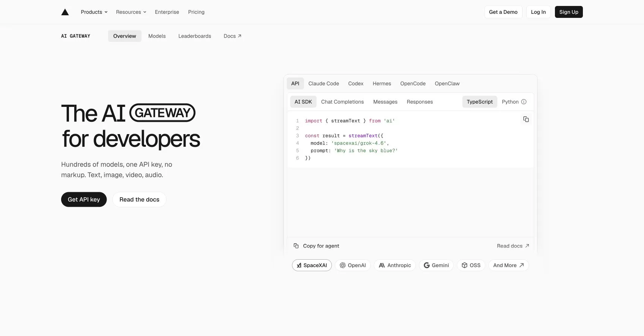Open the Pricing page
Viewport: 644px width, 336px height.
196,12
